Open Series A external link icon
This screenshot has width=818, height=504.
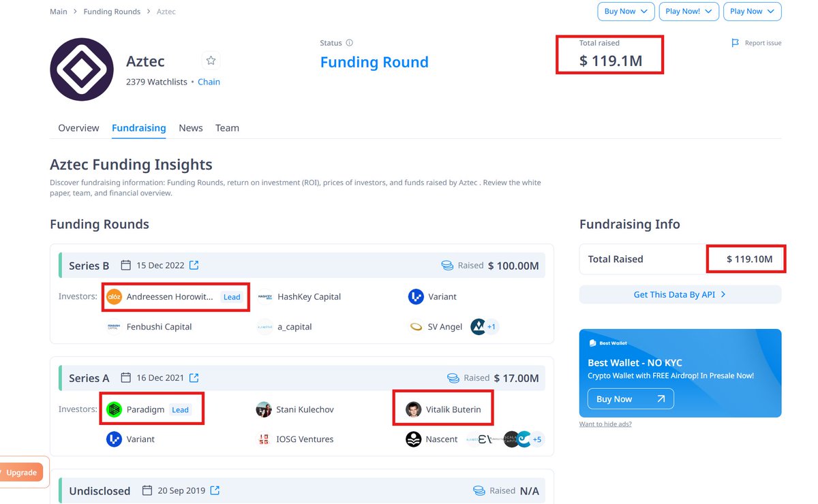tap(194, 378)
